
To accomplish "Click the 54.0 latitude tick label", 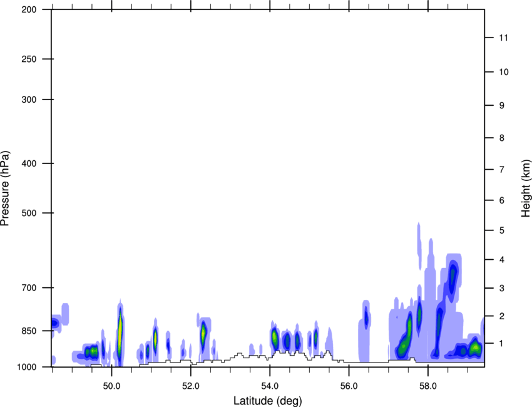I will pyautogui.click(x=270, y=386).
